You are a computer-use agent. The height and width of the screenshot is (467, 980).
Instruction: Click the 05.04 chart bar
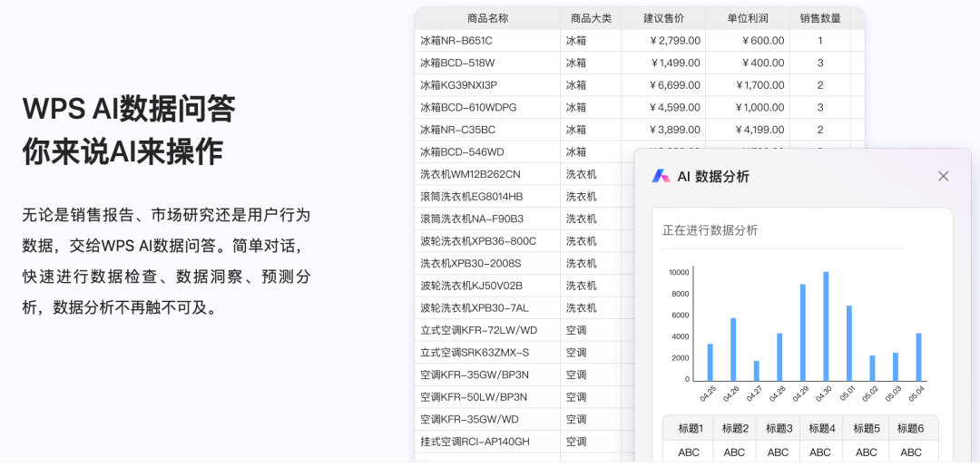point(918,357)
